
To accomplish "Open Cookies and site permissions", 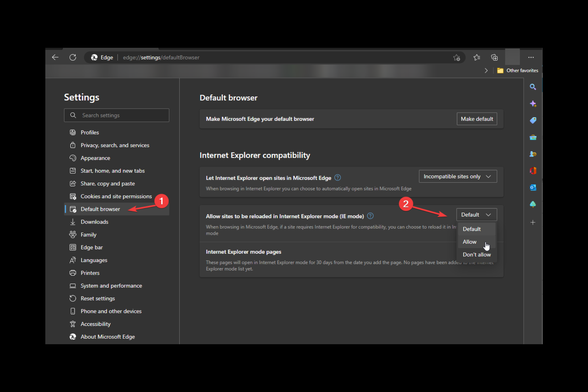I will [x=116, y=196].
